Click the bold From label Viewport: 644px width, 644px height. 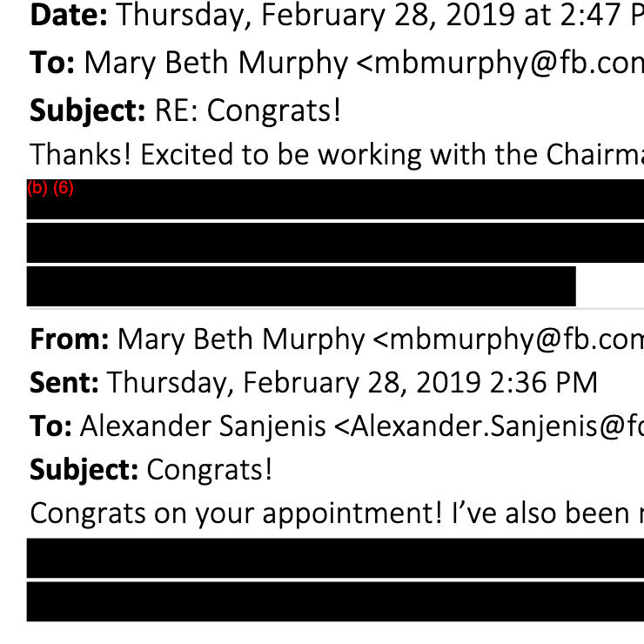70,339
